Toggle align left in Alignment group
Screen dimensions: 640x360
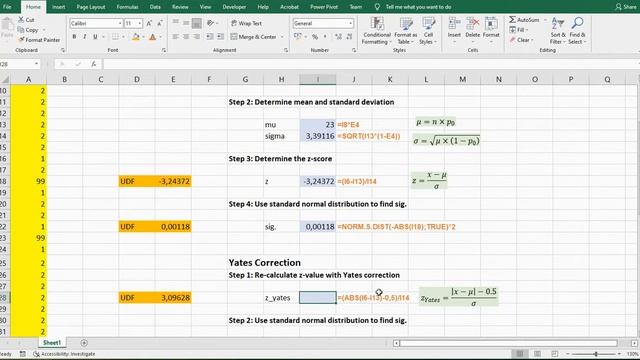click(x=176, y=37)
